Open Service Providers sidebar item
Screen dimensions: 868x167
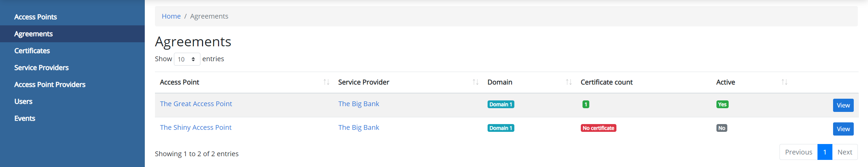(41, 68)
